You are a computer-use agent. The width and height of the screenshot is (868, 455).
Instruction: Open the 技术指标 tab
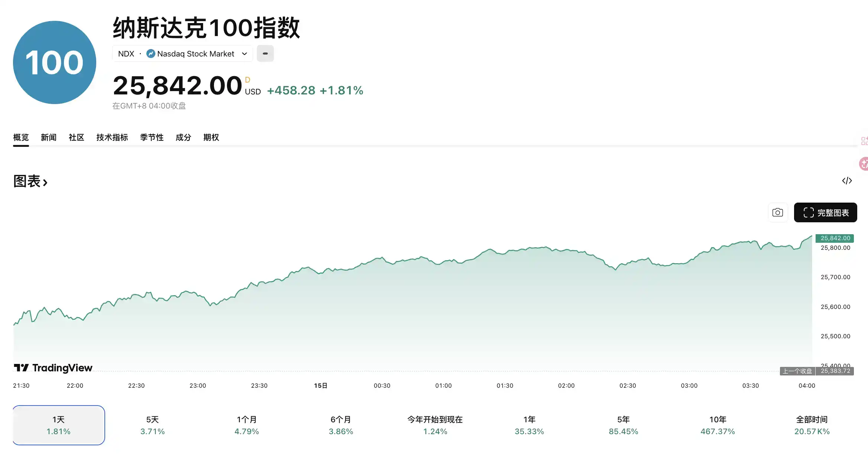112,138
